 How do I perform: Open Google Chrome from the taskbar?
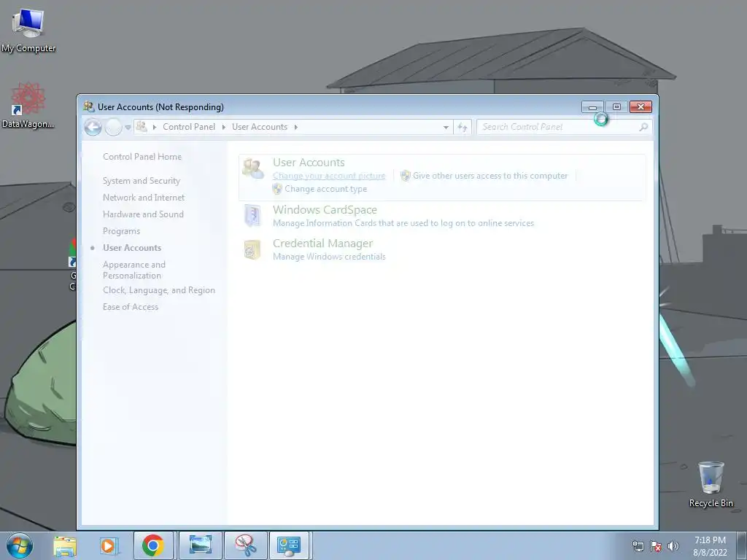coord(153,545)
